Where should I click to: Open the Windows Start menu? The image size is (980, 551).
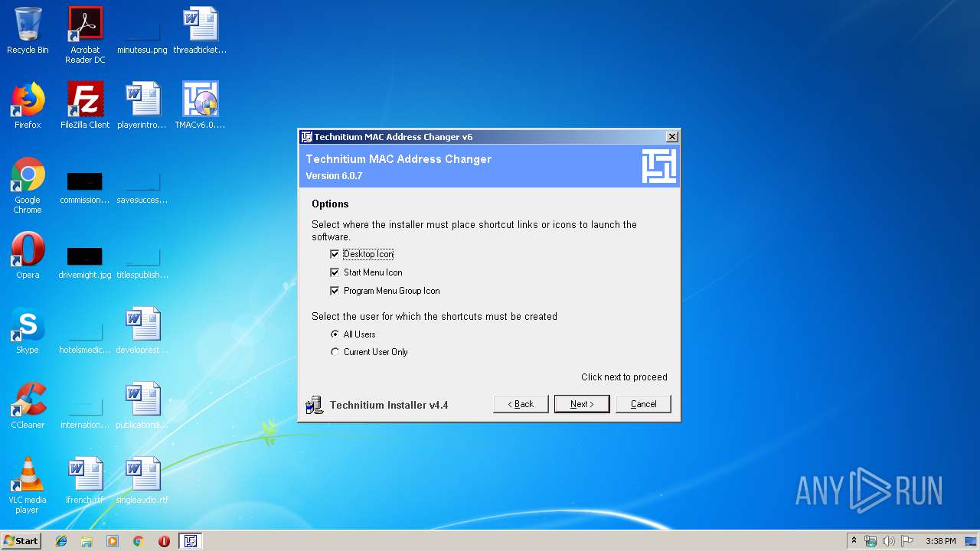pos(21,540)
